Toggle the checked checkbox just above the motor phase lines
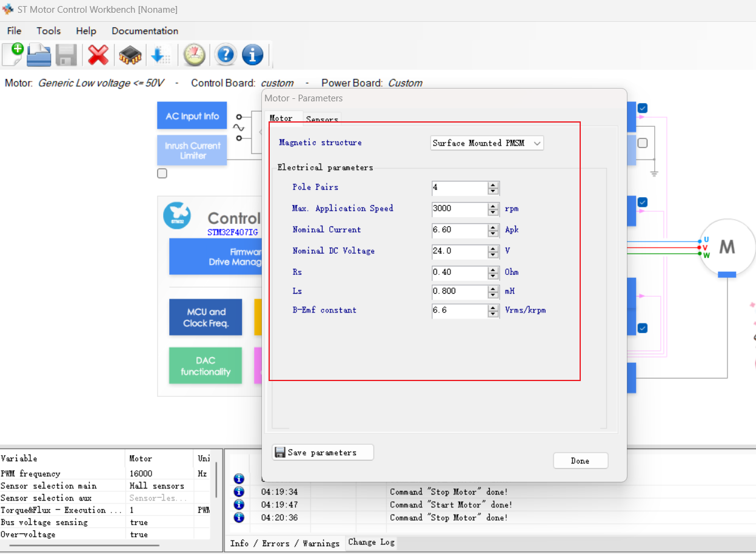The height and width of the screenshot is (554, 756). pyautogui.click(x=643, y=202)
